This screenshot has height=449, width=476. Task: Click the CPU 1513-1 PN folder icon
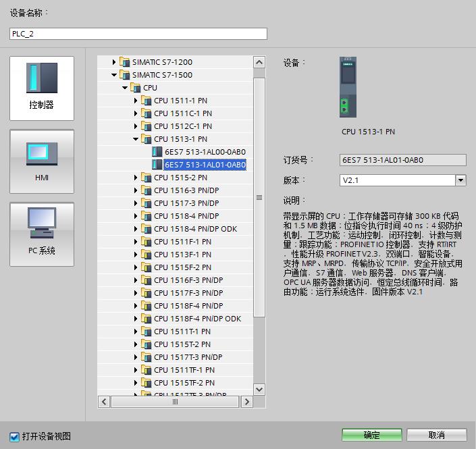click(x=146, y=139)
